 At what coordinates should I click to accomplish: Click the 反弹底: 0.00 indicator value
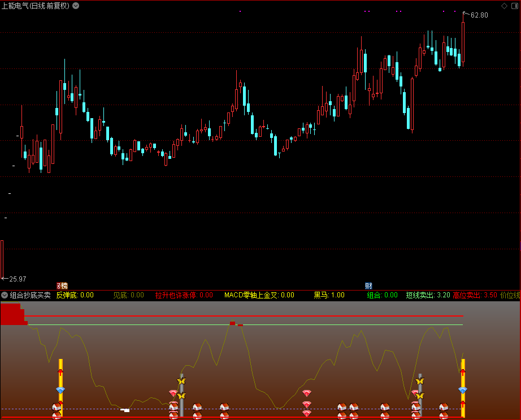point(75,295)
